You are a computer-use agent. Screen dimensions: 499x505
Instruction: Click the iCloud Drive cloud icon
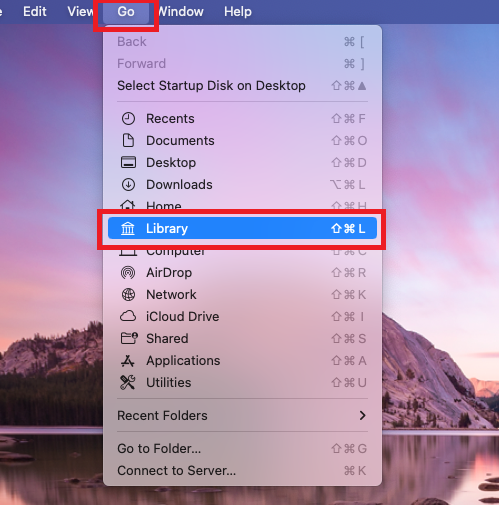128,316
